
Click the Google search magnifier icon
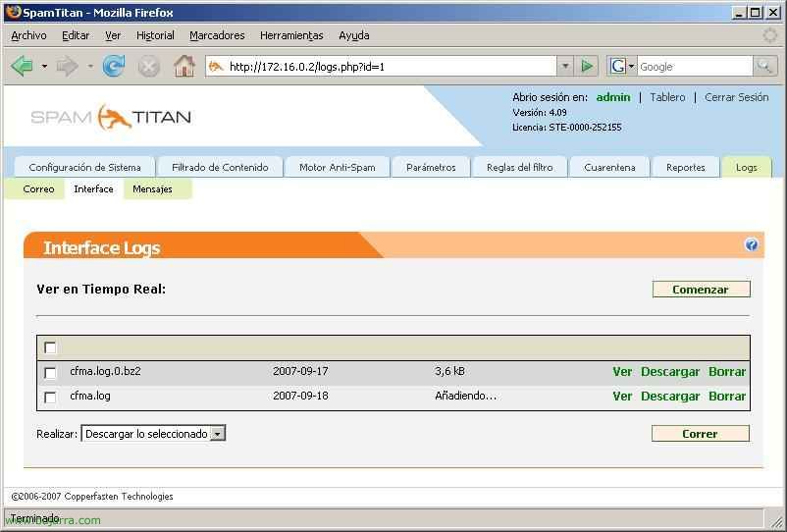point(764,66)
